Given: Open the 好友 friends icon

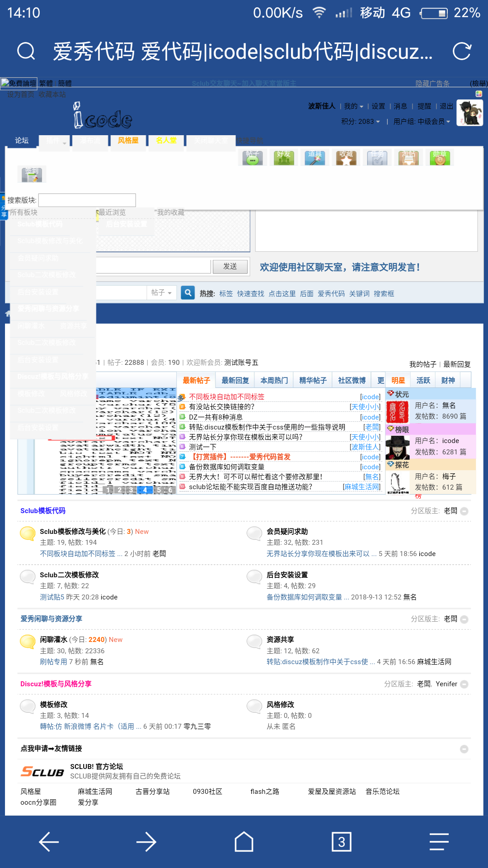Looking at the screenshot, I should (284, 158).
